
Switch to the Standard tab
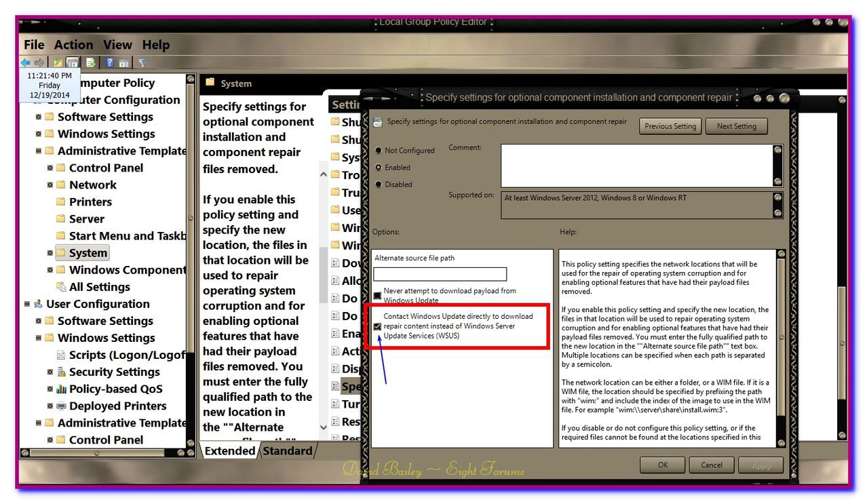coord(288,450)
